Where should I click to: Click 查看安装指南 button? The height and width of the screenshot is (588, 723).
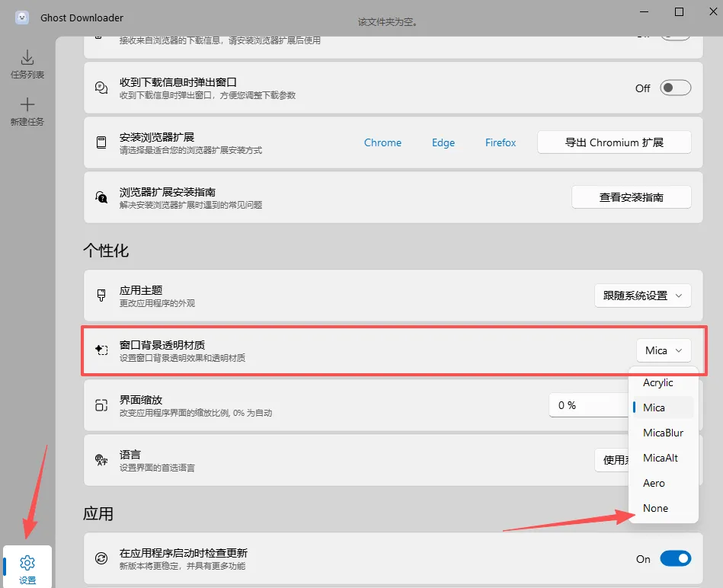tap(632, 197)
